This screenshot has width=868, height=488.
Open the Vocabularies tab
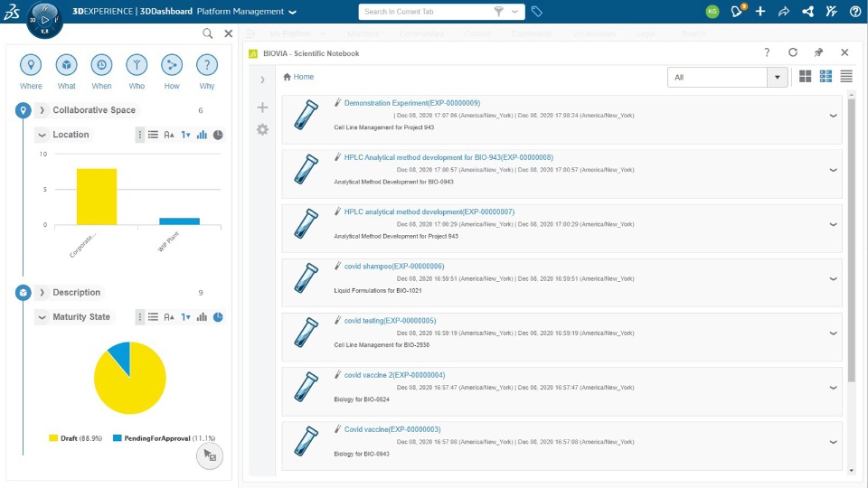coord(594,33)
